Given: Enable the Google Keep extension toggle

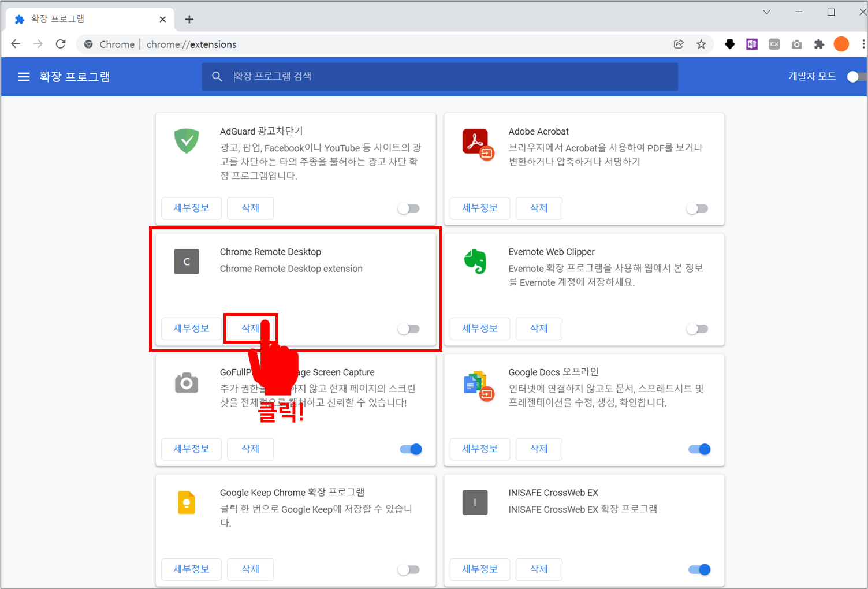Looking at the screenshot, I should 409,570.
